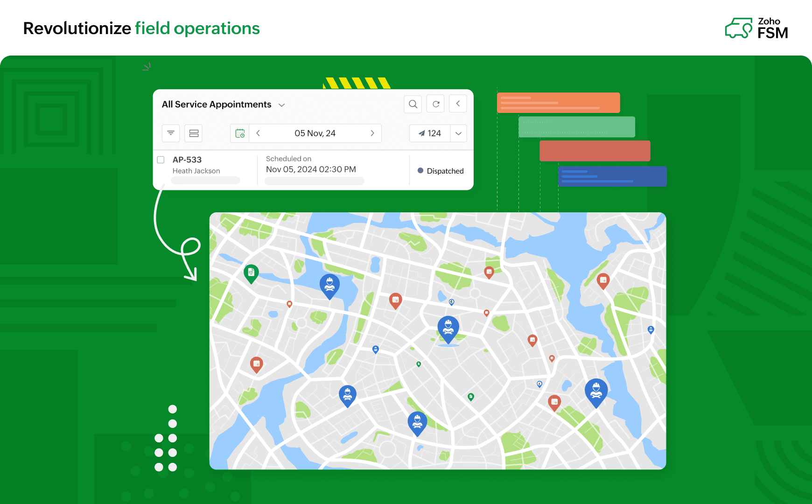Click the paper-plane dispatch icon showing 124
812x504 pixels.
pos(429,133)
